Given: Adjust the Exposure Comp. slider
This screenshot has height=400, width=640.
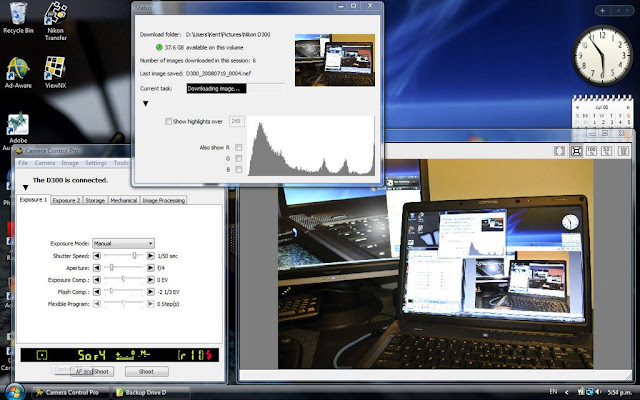Looking at the screenshot, I should point(123,280).
